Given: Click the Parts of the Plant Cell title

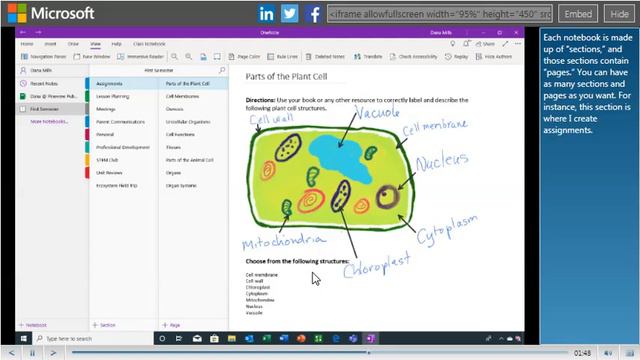Looking at the screenshot, I should click(286, 76).
